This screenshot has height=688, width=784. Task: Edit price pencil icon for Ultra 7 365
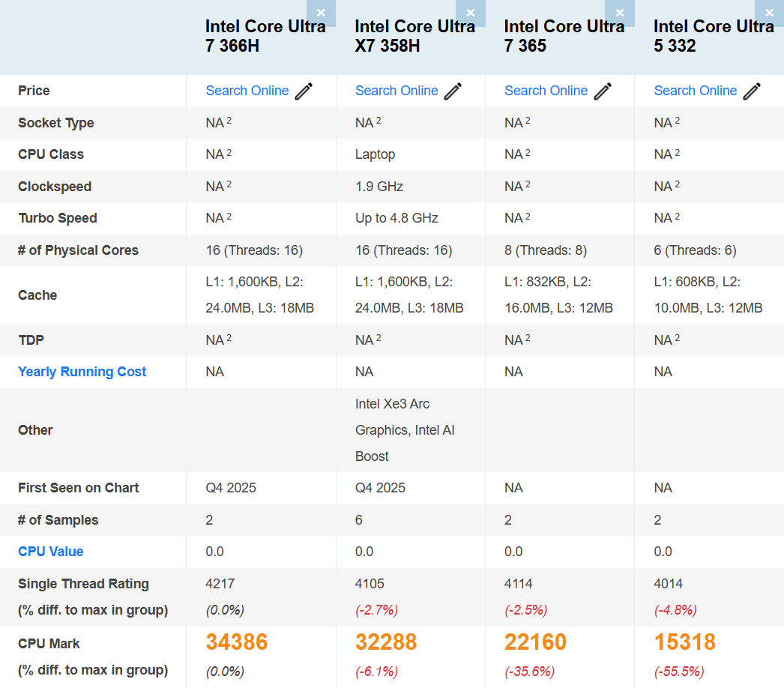coord(603,91)
